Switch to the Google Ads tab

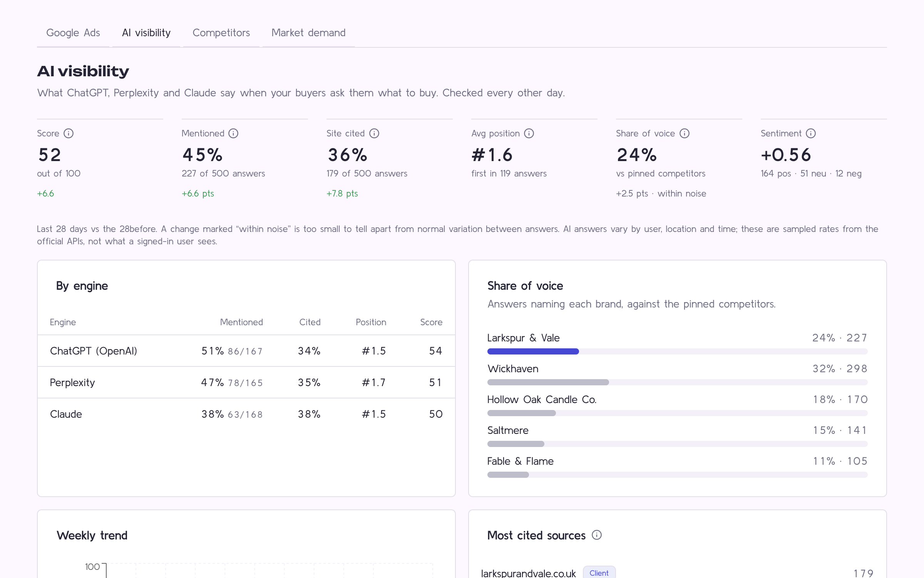pos(73,33)
